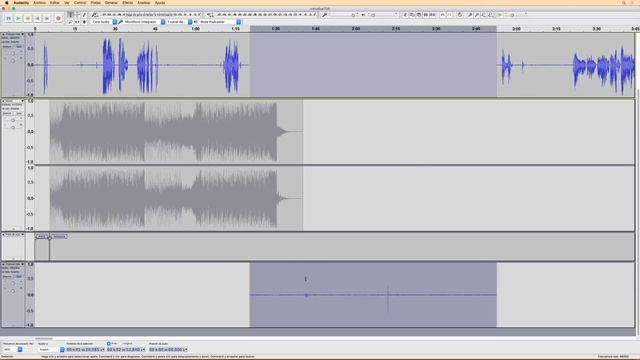
Task: Open the recording channels dropdown
Action: pyautogui.click(x=179, y=22)
